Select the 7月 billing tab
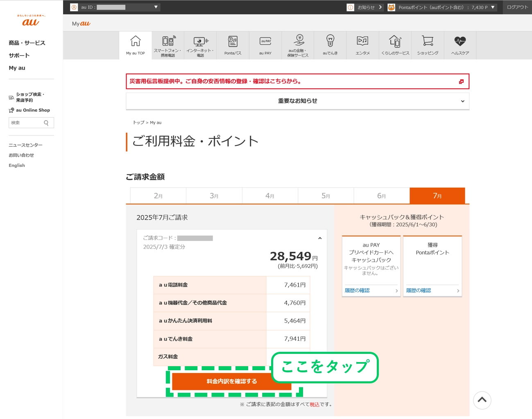Screen dimensions: 532x419 point(437,196)
